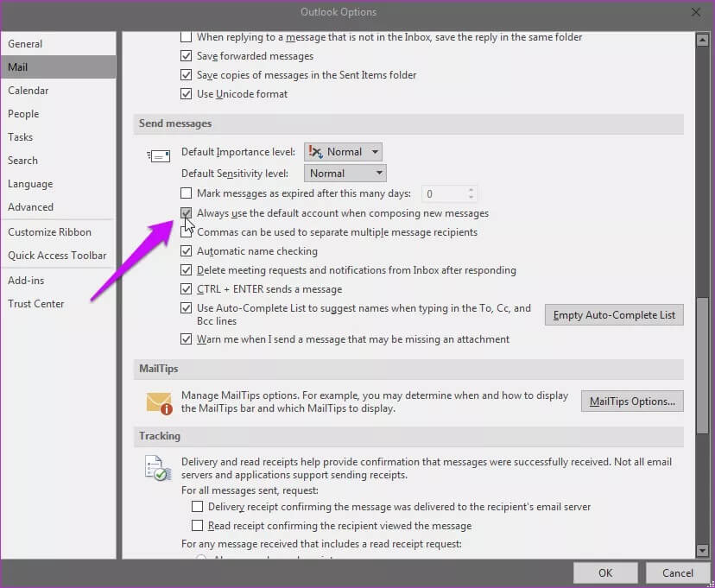
Task: Toggle missing attachment warning checkbox
Action: click(186, 339)
